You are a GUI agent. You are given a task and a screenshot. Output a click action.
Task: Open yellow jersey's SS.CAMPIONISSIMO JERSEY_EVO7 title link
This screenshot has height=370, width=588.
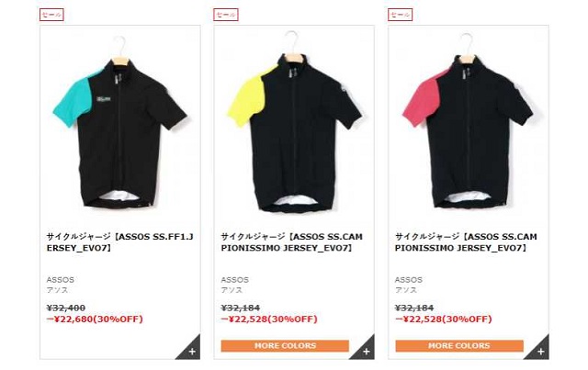pos(292,242)
